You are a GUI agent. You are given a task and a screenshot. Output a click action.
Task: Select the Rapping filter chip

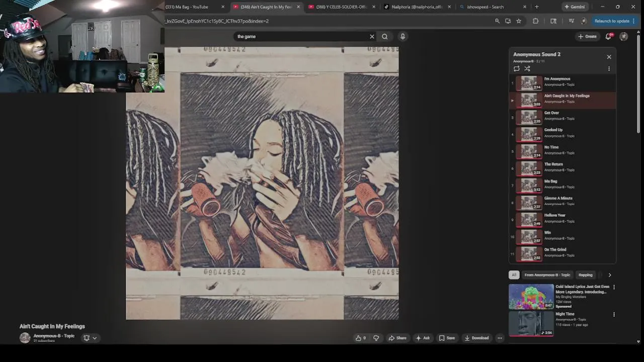[585, 275]
